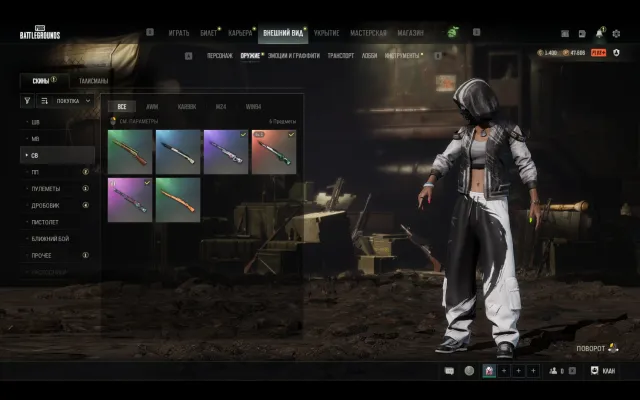Select the rifle skin on blue background
The image size is (640, 400).
tap(178, 152)
